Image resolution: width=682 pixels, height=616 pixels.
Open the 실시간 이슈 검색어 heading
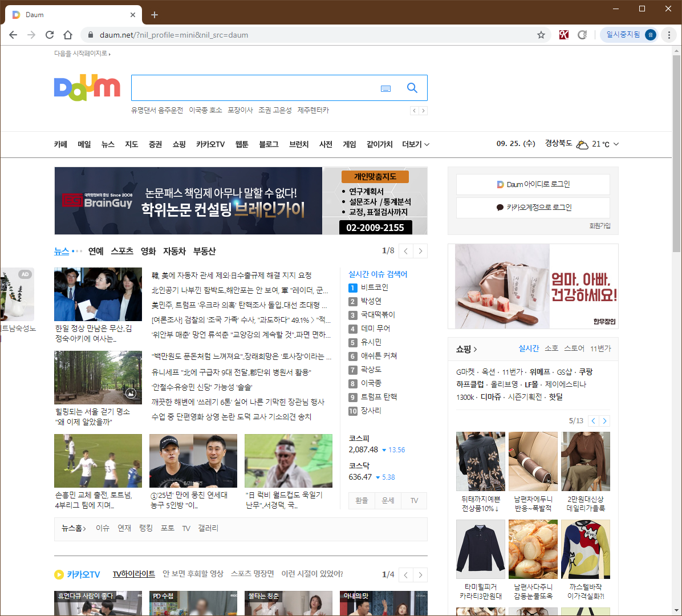[x=377, y=274]
